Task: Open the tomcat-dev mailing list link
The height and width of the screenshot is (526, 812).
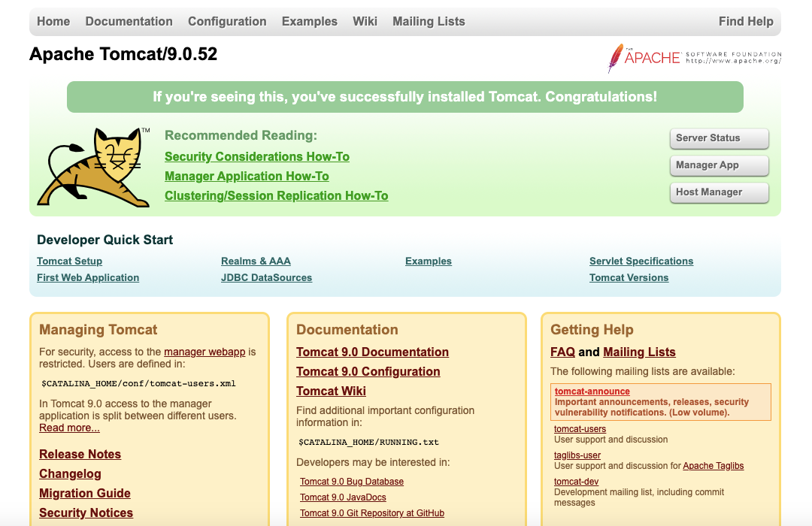Action: pos(577,482)
